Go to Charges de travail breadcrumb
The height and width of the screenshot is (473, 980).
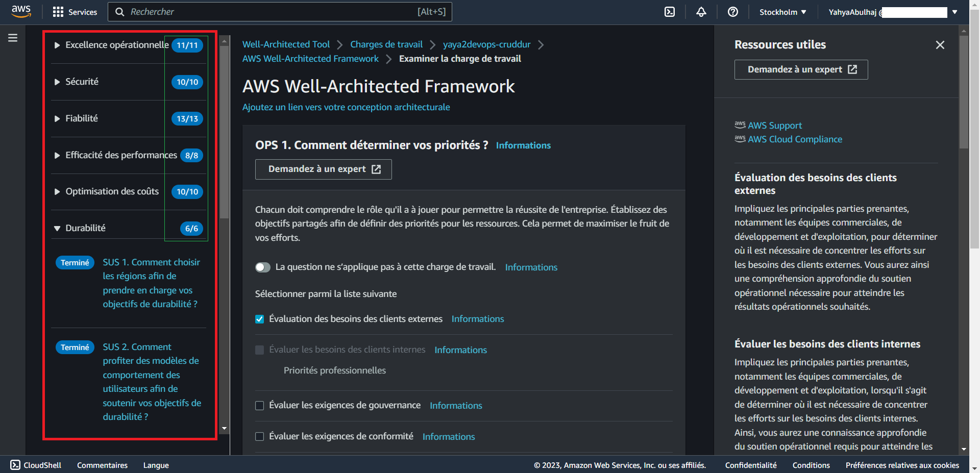coord(386,44)
